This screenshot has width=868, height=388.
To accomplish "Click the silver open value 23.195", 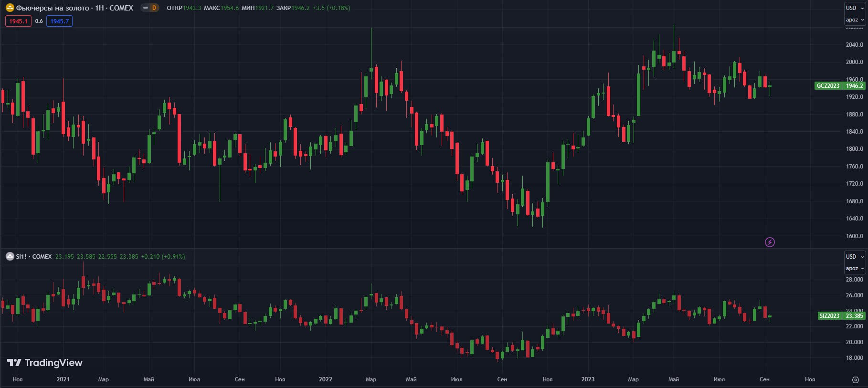I will click(x=64, y=256).
